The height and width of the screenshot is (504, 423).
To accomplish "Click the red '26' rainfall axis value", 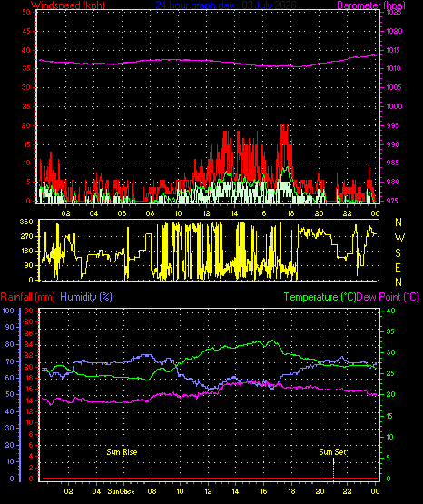I will [x=28, y=333].
